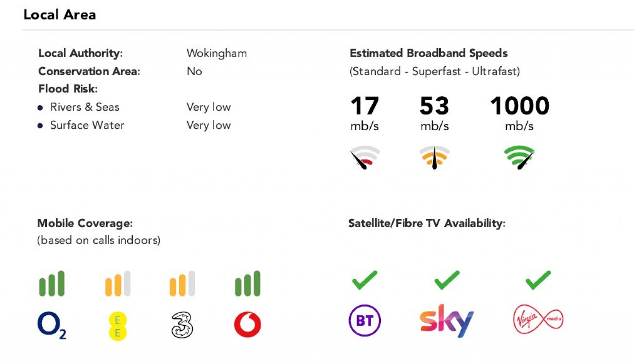Click O2's green signal bars
The height and width of the screenshot is (364, 634).
[x=52, y=284]
